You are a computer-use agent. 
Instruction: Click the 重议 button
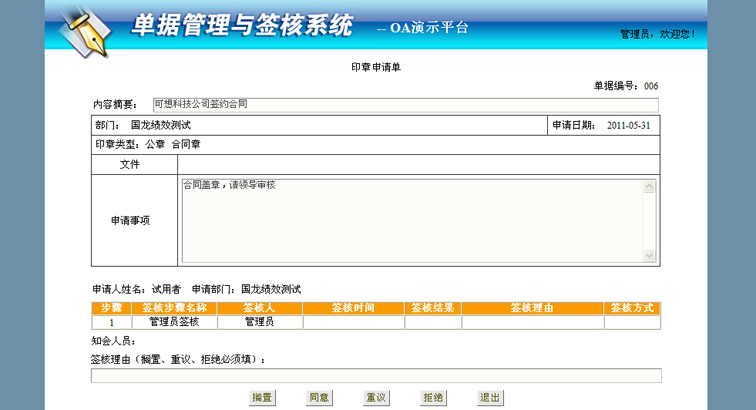tap(376, 397)
